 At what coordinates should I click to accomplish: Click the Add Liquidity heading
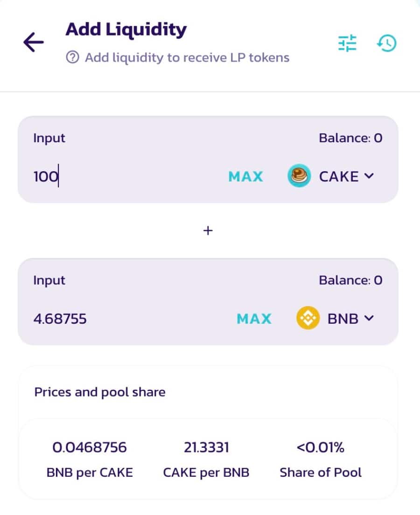(126, 30)
